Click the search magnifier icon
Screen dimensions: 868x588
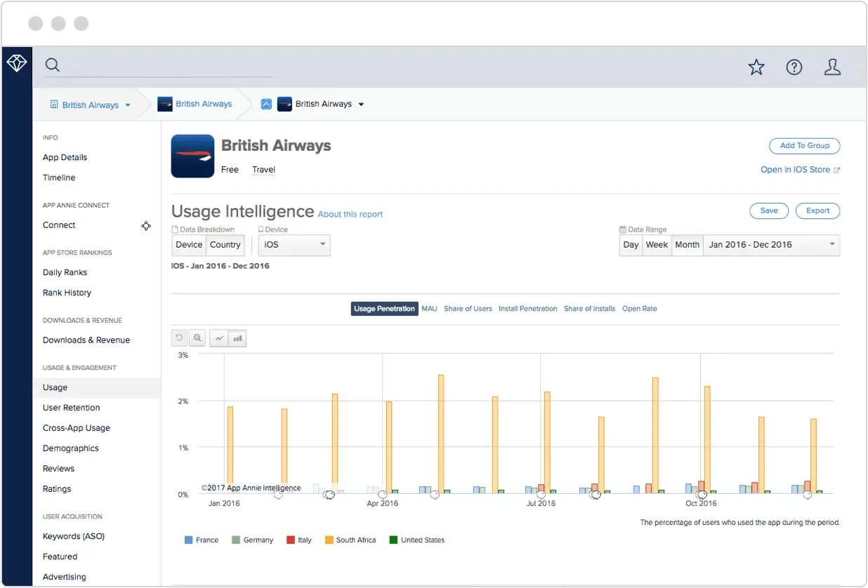point(53,65)
